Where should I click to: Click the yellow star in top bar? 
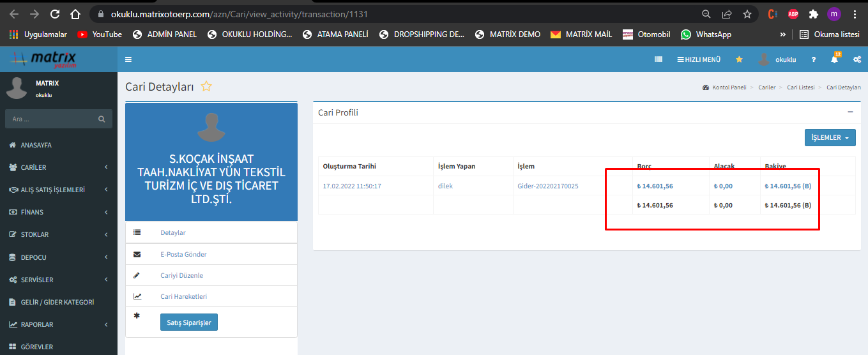tap(739, 59)
